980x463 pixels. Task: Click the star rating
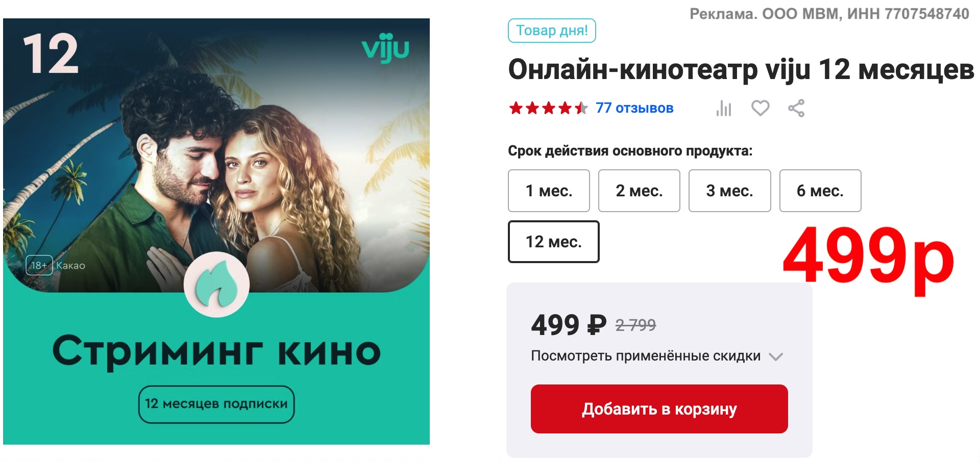tap(548, 108)
